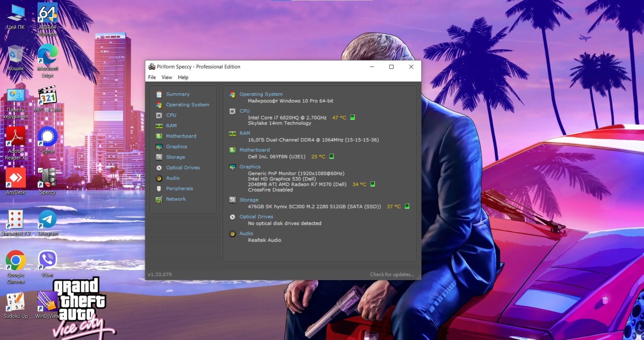Click the Optical Drives disc icon in sidebar
644x340 pixels.
pos(159,167)
